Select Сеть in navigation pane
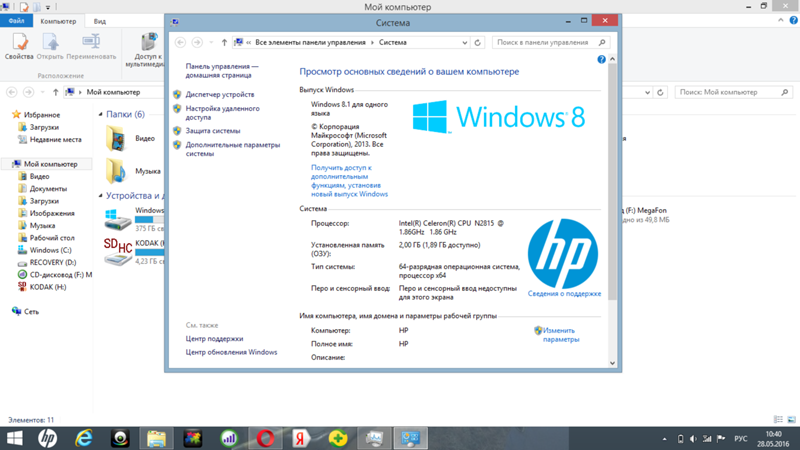 (31, 311)
